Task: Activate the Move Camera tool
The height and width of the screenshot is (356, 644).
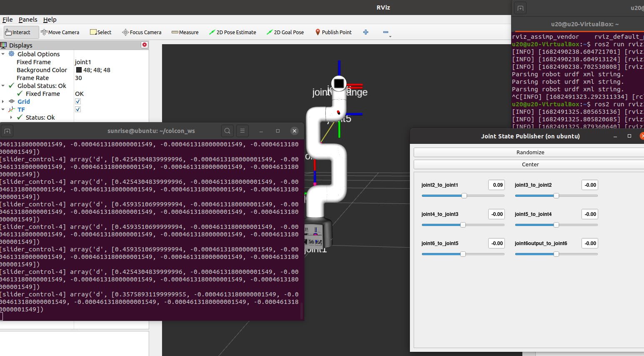Action: pos(60,32)
